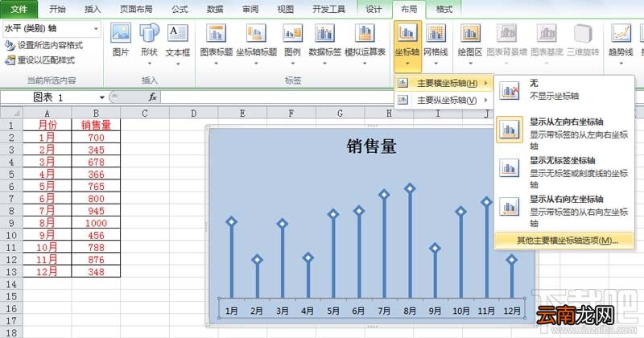Select 显示从左向右坐标轴 option

(563, 133)
